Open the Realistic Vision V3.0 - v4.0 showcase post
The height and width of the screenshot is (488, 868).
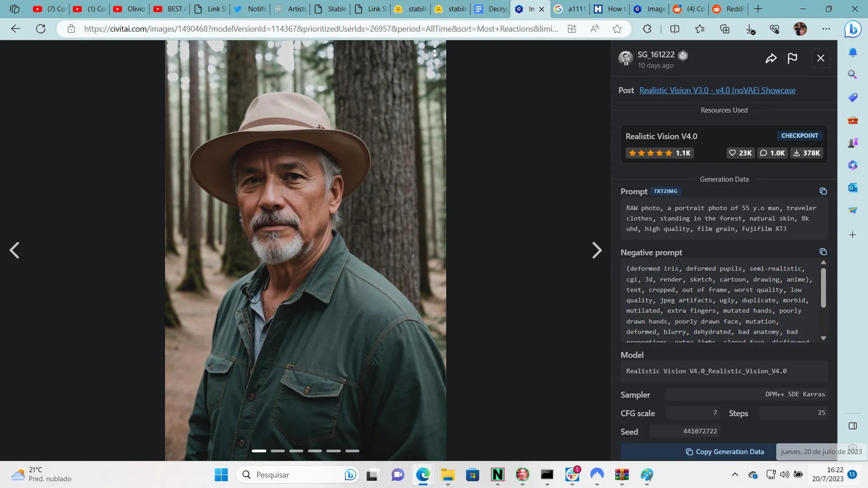[x=718, y=90]
